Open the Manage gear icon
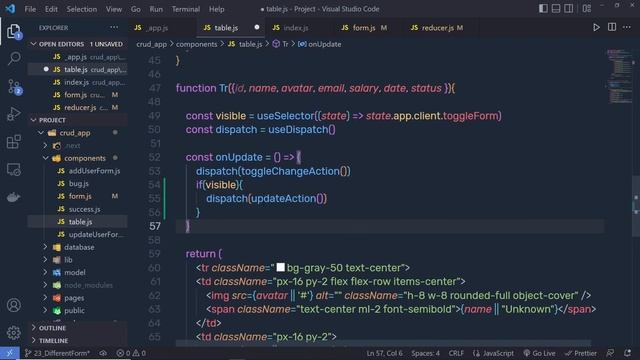 13,333
